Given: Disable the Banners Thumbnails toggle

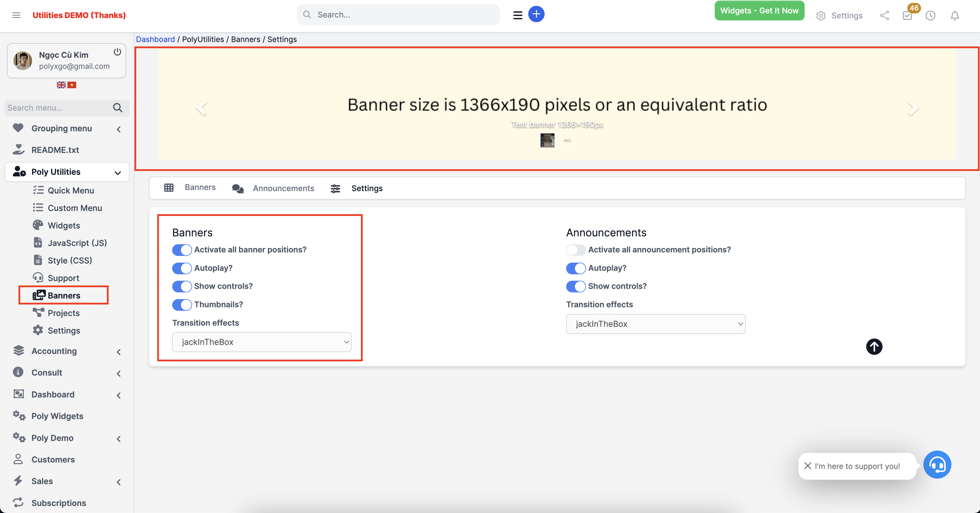Looking at the screenshot, I should point(182,305).
